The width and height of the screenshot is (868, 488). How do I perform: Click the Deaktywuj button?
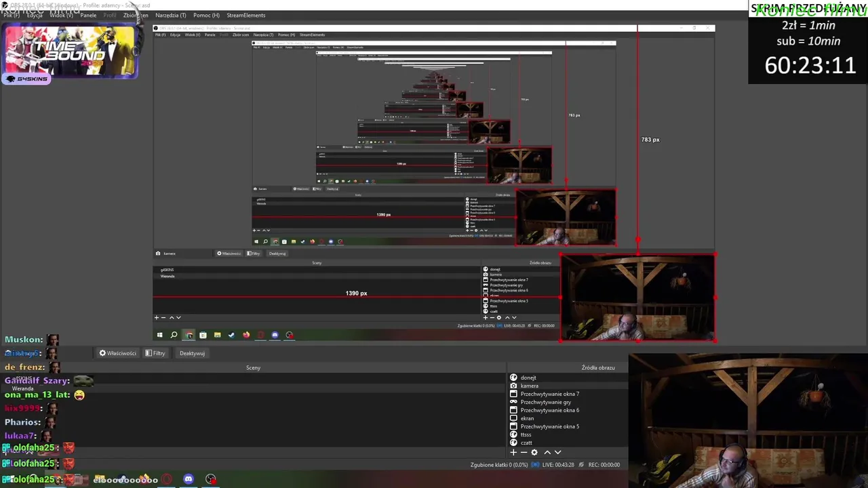[192, 353]
